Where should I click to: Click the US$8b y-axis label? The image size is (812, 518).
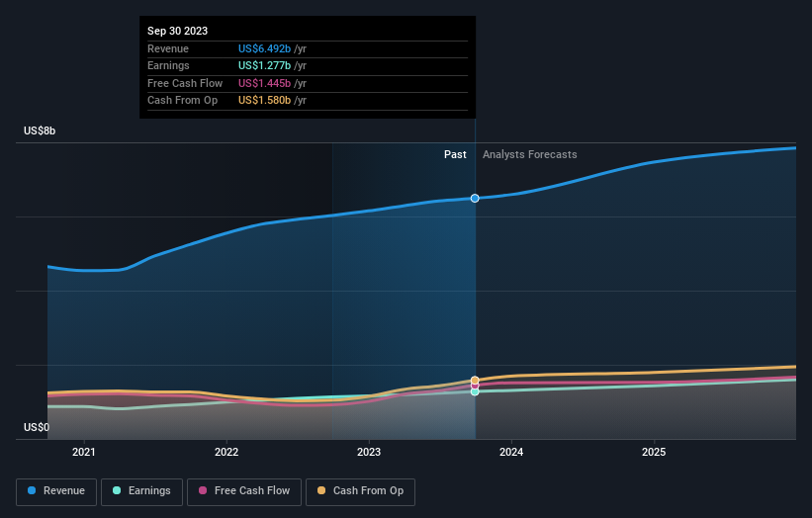pos(40,130)
